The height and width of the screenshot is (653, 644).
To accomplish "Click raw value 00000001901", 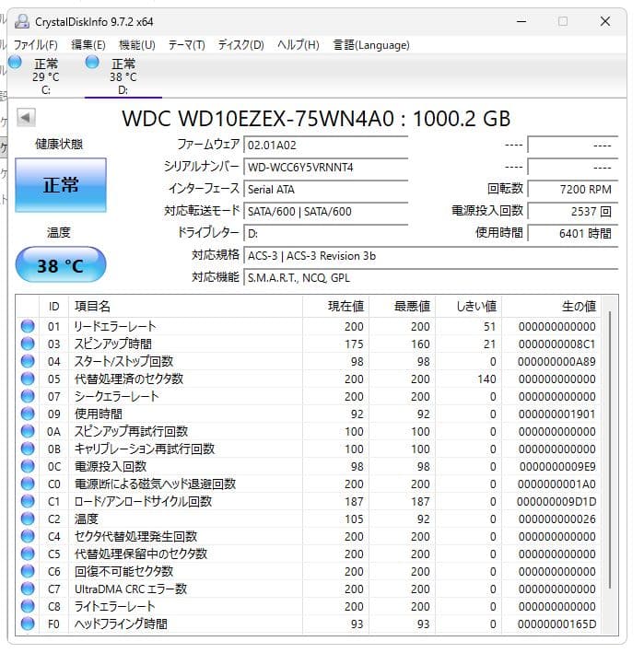I will pos(557,414).
